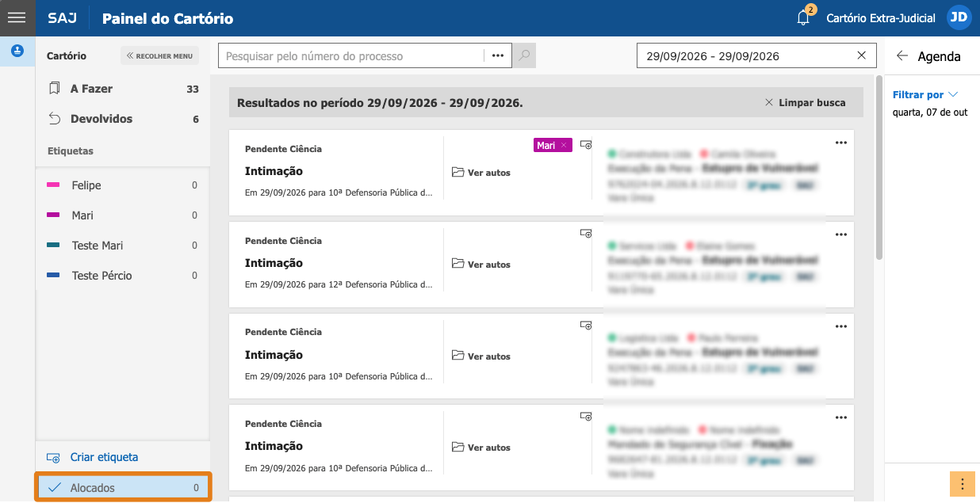The image size is (980, 503).
Task: Open the JD user avatar
Action: (x=959, y=17)
